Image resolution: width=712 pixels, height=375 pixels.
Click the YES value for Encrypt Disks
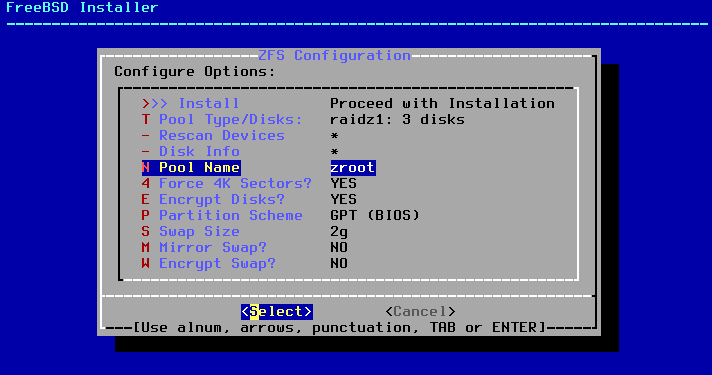pyautogui.click(x=343, y=199)
